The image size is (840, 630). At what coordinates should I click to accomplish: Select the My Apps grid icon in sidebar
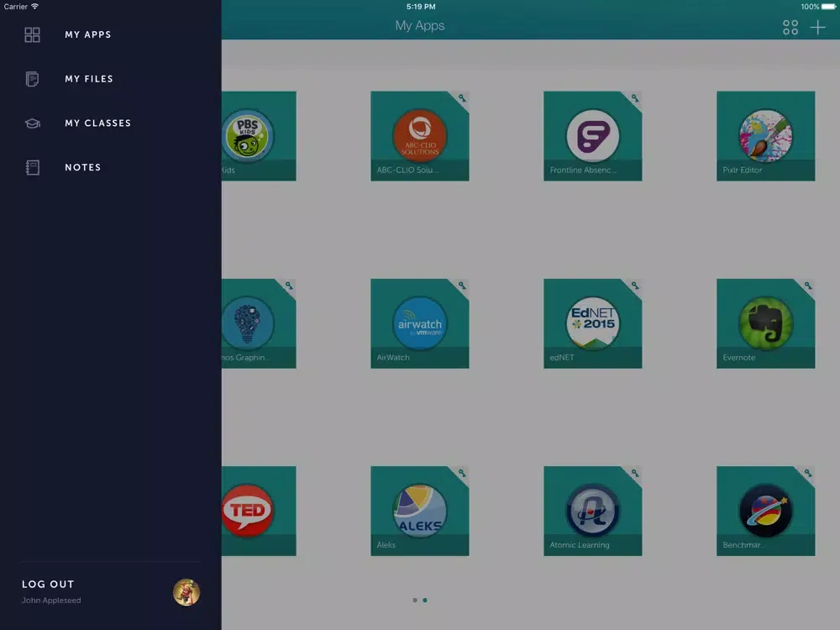coord(32,34)
